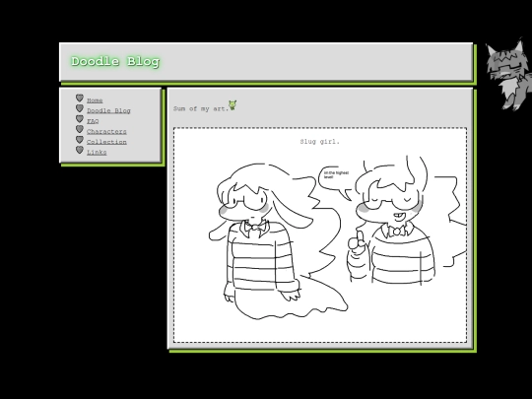Click heart bullet beside Collection
The height and width of the screenshot is (399, 532).
click(80, 140)
